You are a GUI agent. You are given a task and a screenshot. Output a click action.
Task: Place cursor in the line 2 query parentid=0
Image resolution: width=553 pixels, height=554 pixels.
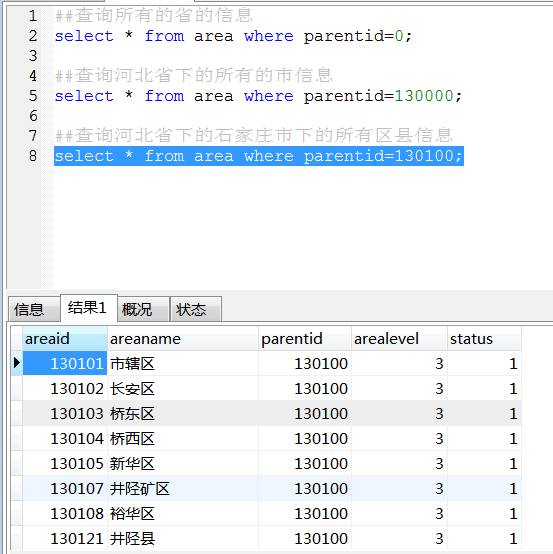(x=233, y=36)
